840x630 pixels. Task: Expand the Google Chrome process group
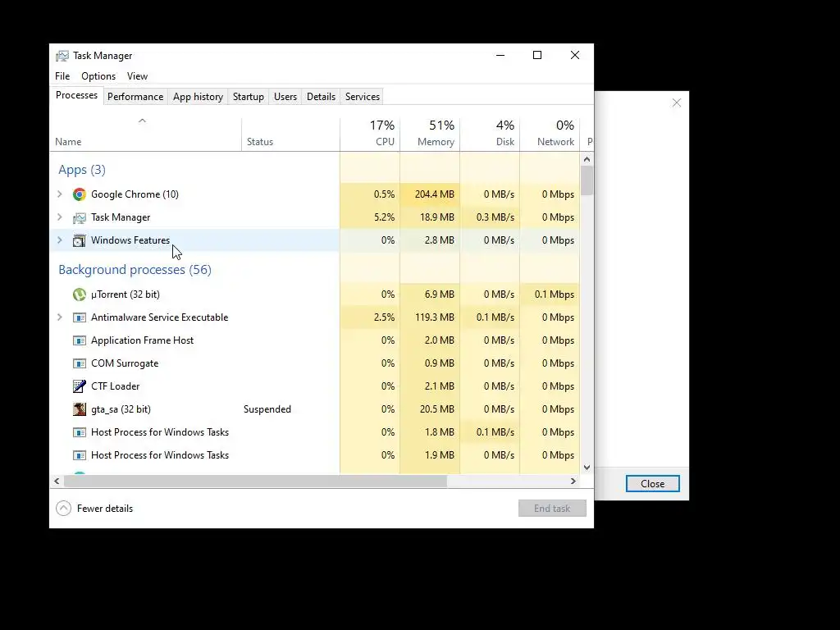(x=59, y=194)
